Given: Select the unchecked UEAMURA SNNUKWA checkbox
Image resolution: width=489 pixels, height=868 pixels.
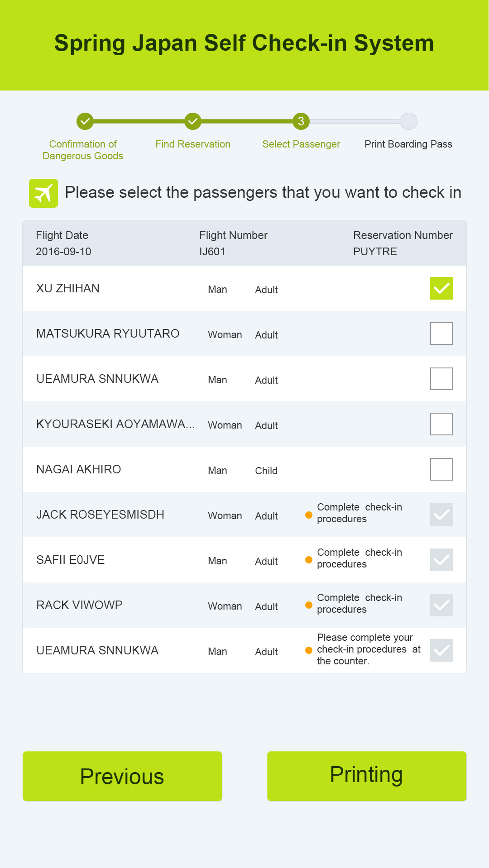Looking at the screenshot, I should [441, 379].
